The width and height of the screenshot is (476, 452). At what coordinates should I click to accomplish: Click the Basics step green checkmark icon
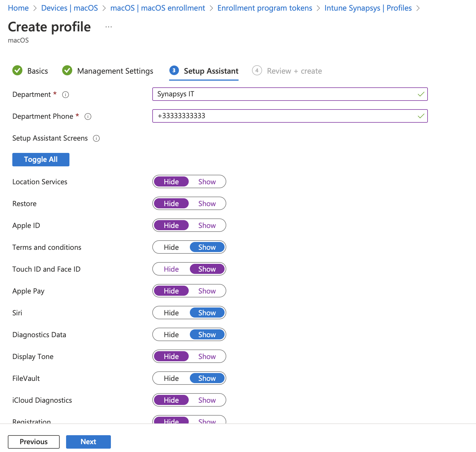coord(17,71)
